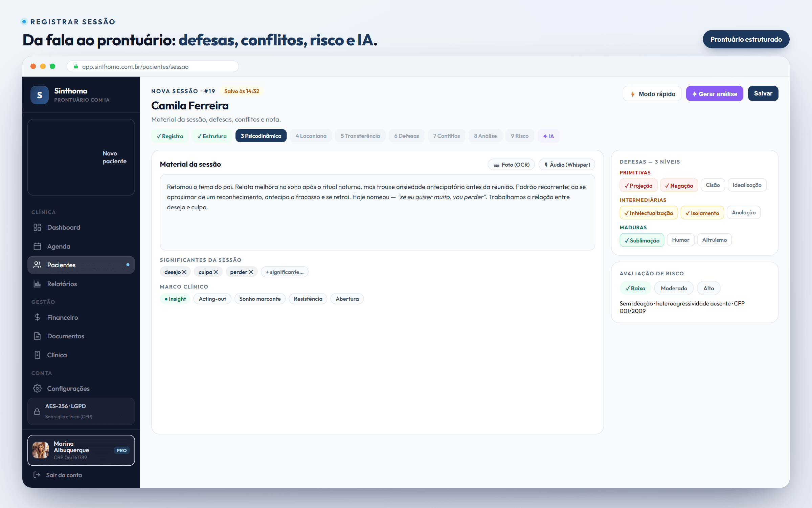Click the Sair da conta logout icon
The width and height of the screenshot is (812, 508).
[x=37, y=475]
